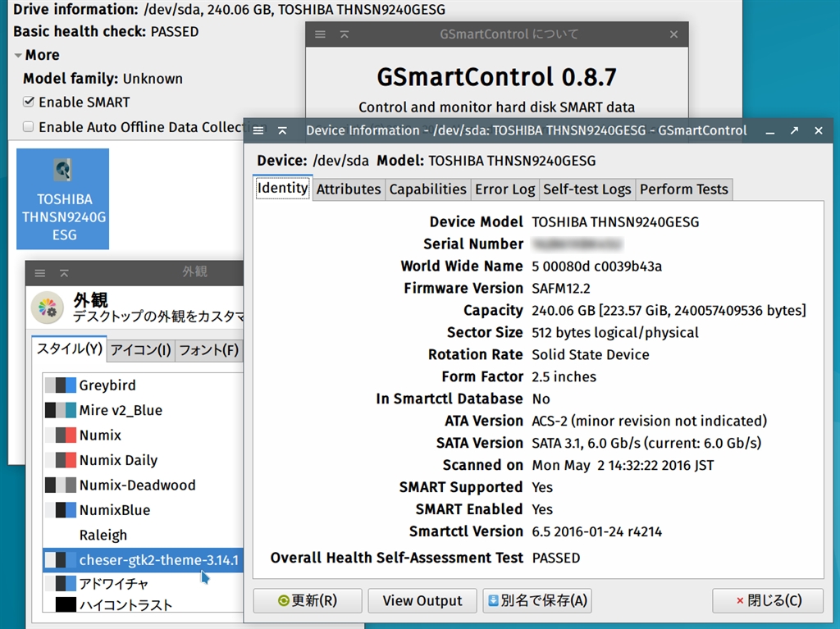
Task: Select the ハイコントラスト theme
Action: (x=143, y=605)
